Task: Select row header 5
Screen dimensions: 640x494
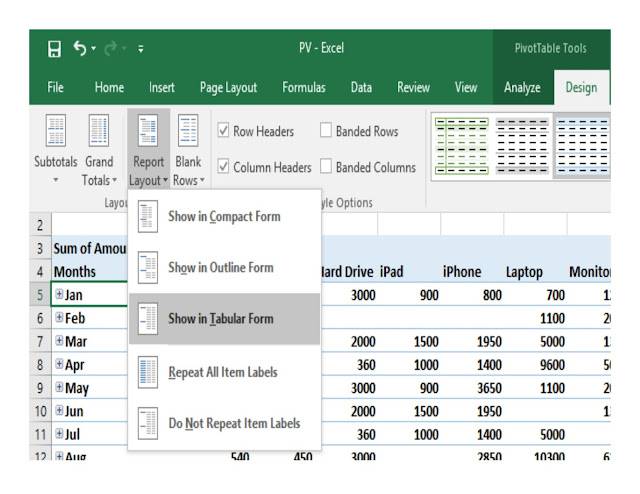Action: (40, 294)
